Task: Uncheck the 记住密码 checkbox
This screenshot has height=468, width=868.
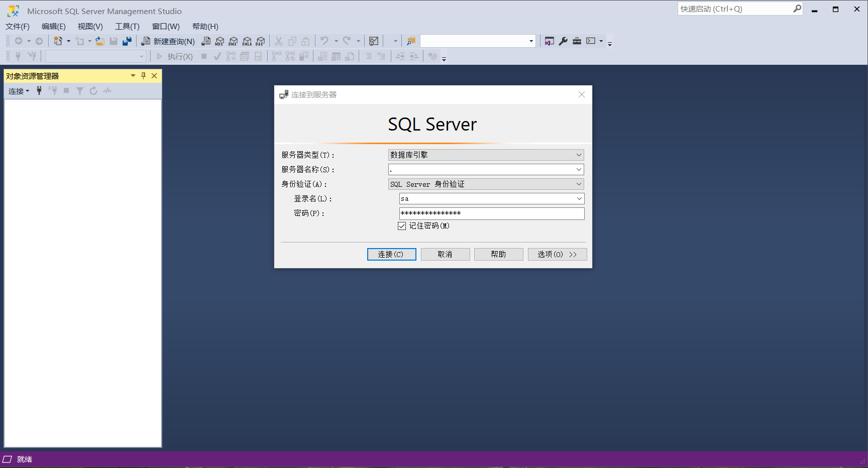Action: pyautogui.click(x=401, y=225)
